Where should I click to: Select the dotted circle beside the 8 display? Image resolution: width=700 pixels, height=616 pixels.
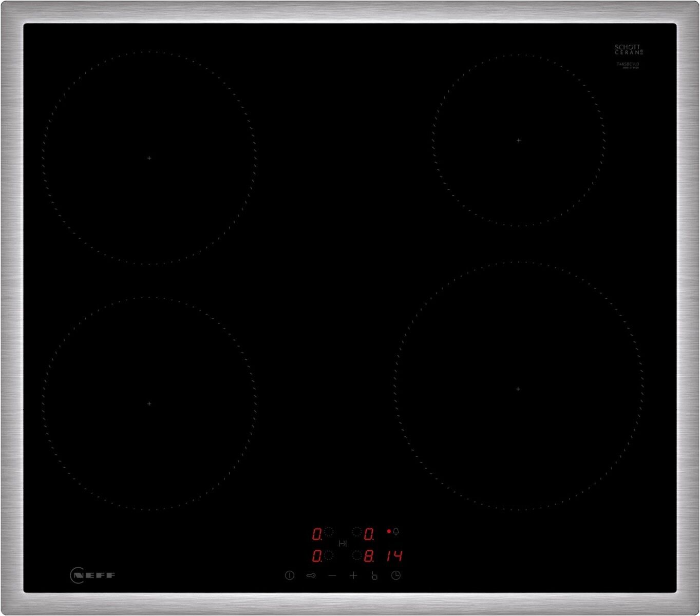357,555
